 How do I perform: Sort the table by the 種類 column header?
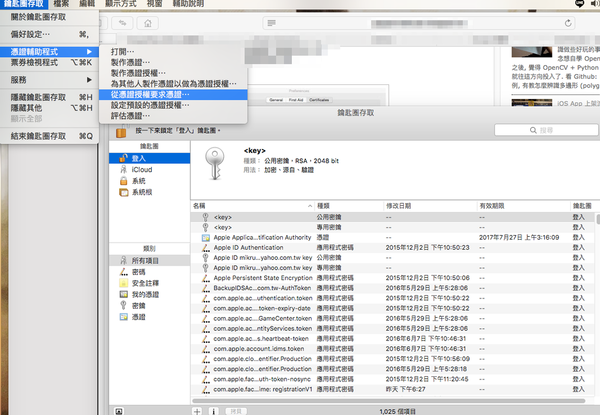[349, 206]
